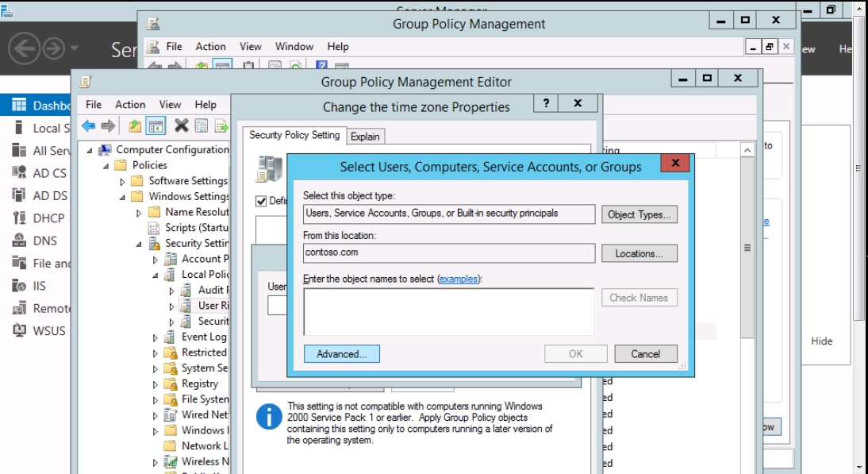Open AD DS role icon

click(x=19, y=195)
